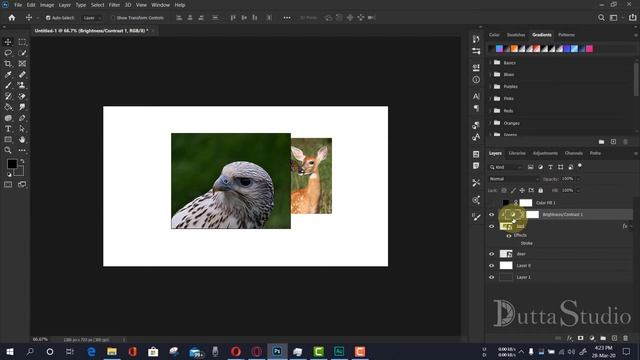Image resolution: width=640 pixels, height=360 pixels.
Task: Switch to the Channels tab
Action: (573, 153)
